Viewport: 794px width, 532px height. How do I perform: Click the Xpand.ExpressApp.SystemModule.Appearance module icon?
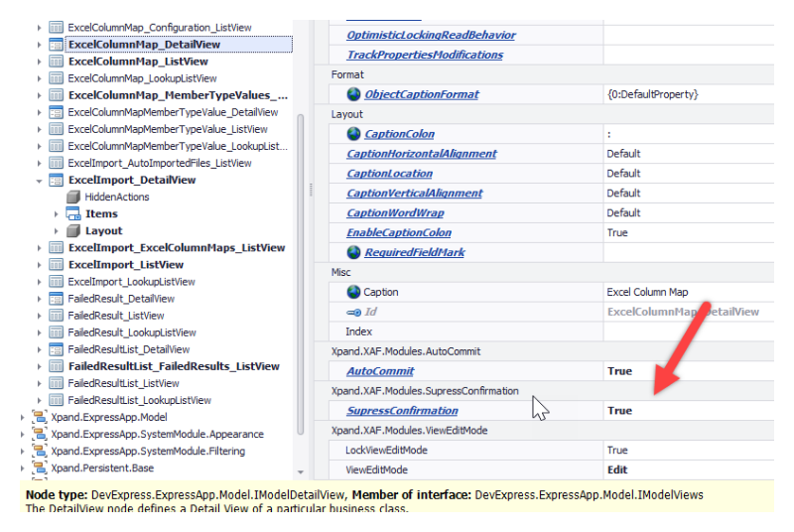(39, 435)
